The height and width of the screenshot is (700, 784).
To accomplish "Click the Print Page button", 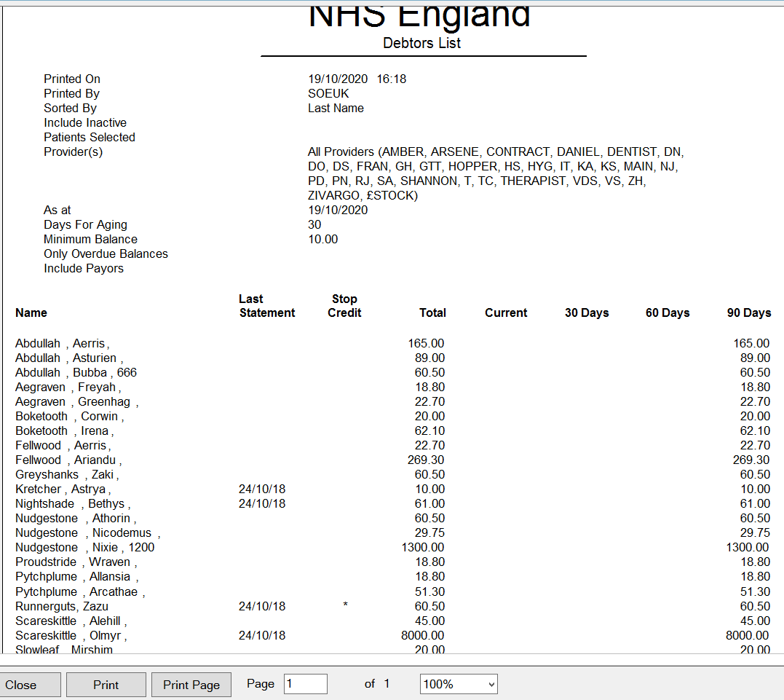I will click(191, 685).
